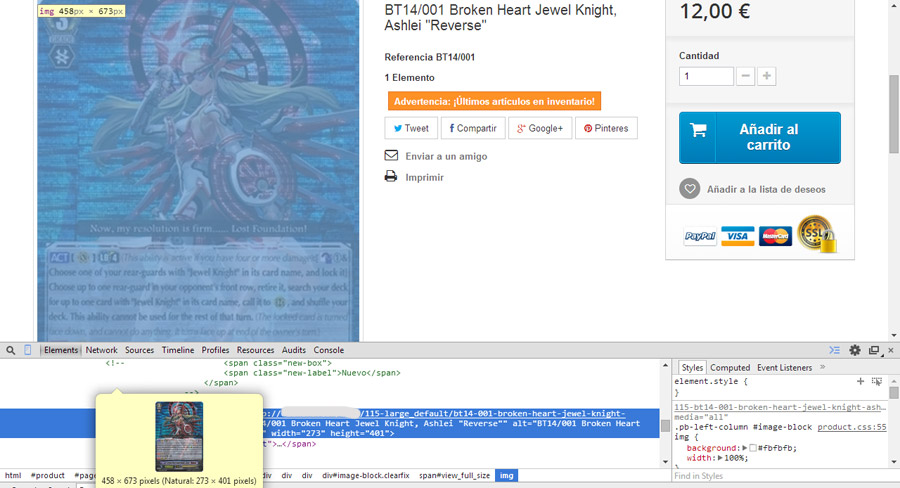This screenshot has height=488, width=900.
Task: Open the Elements tab
Action: (x=61, y=350)
